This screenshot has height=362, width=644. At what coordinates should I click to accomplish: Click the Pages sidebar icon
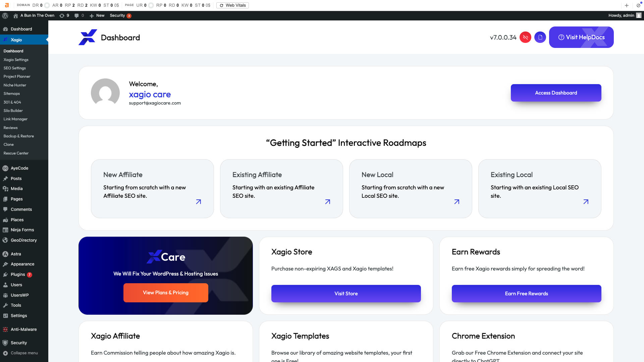point(5,199)
